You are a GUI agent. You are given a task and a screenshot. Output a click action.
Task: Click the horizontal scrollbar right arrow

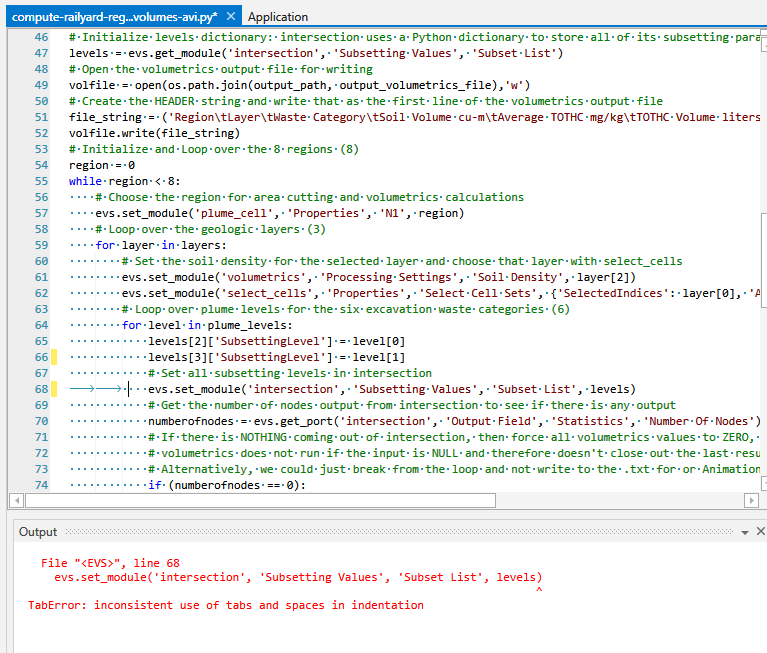pos(751,500)
